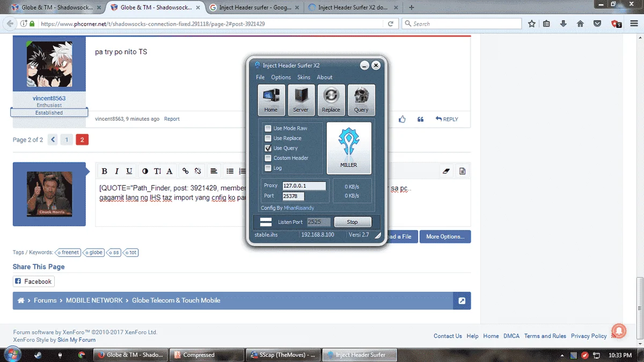Switch editor to BB code mode icon

[462, 171]
